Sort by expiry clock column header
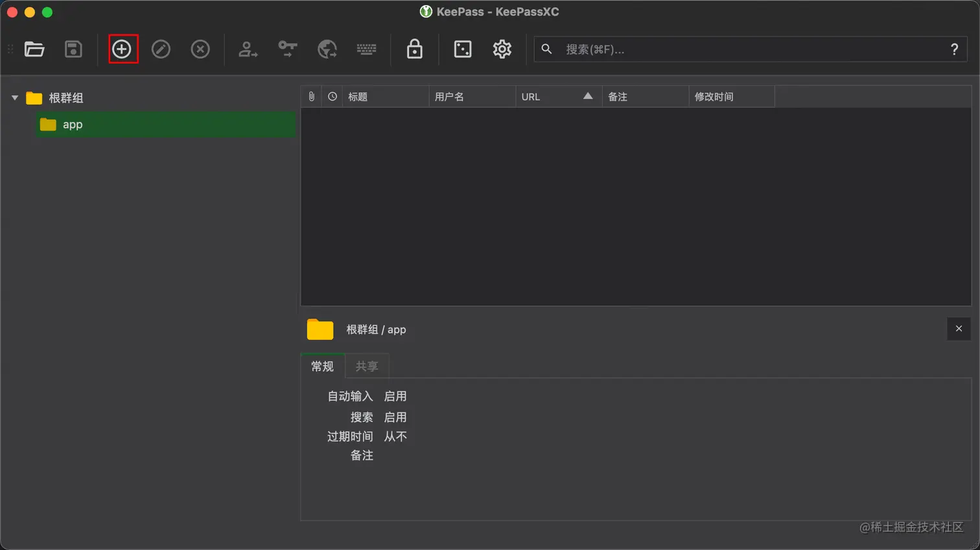 (332, 97)
